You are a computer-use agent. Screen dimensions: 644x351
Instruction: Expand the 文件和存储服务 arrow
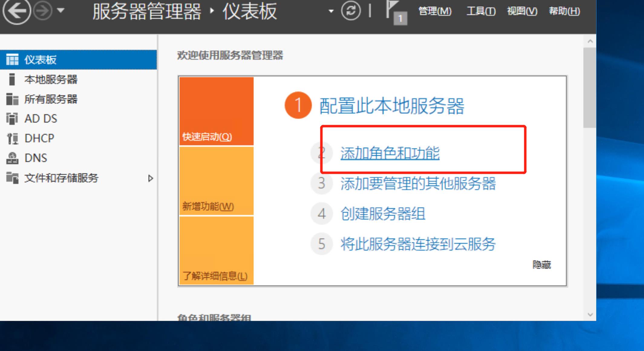[x=150, y=178]
